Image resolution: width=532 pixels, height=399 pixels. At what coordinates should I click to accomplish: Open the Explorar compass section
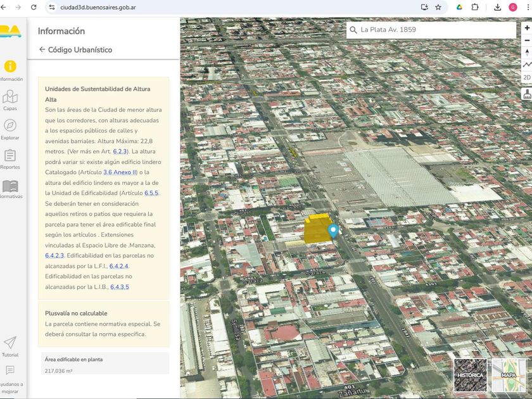10,129
